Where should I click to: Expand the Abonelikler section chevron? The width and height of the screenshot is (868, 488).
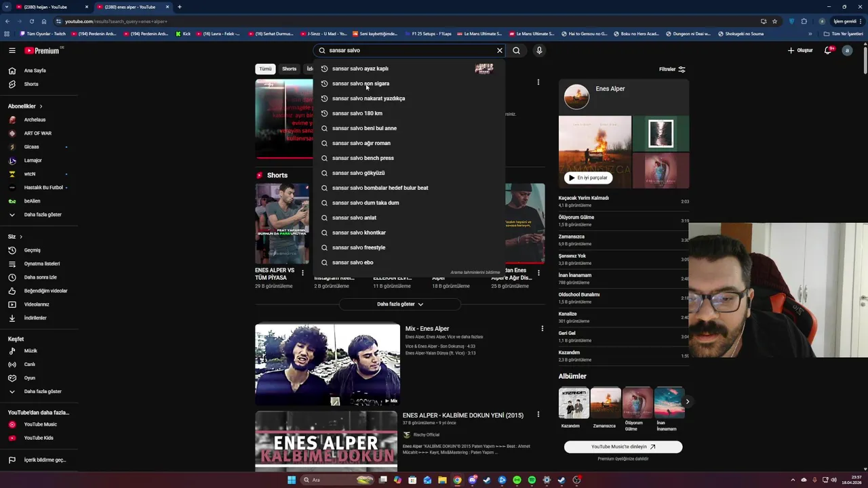(41, 106)
